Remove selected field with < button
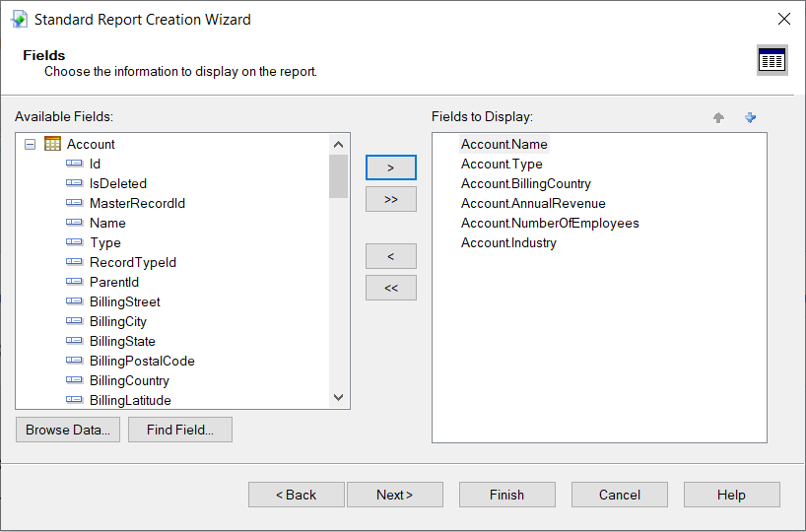The height and width of the screenshot is (532, 806). click(x=390, y=256)
